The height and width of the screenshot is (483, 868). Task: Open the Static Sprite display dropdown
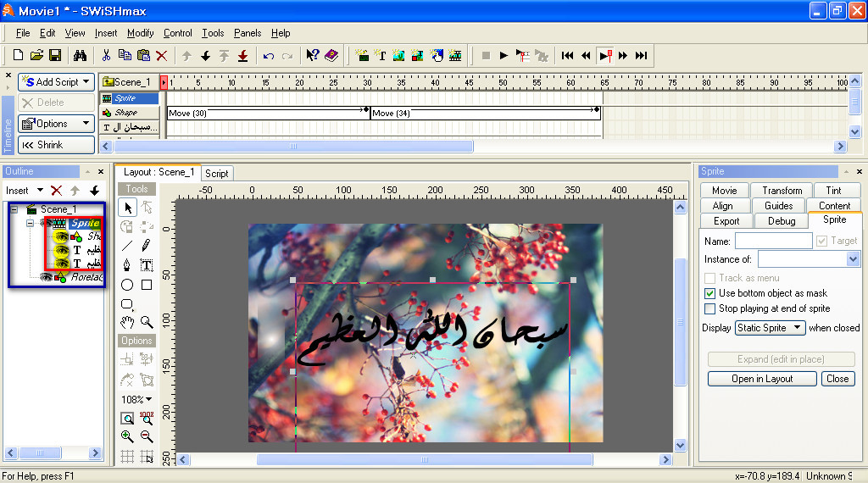point(770,328)
